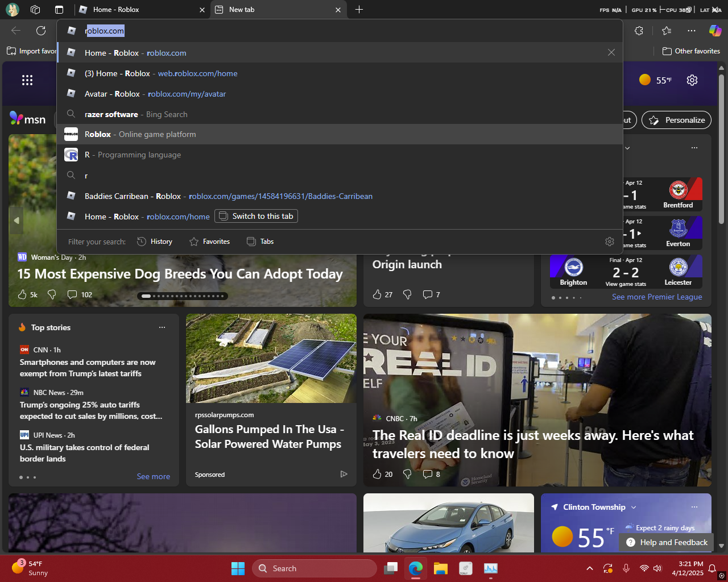This screenshot has height=582, width=728.
Task: Expand the sports card chevron dropdown
Action: (627, 148)
